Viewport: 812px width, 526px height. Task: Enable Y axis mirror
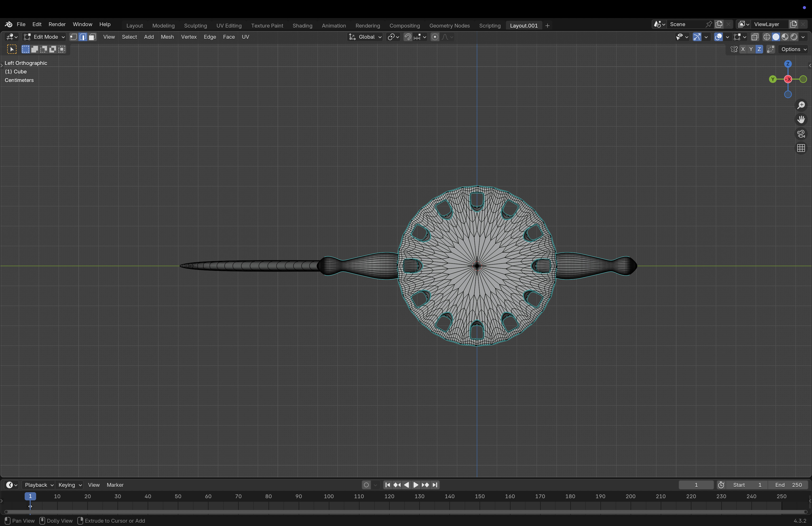751,49
